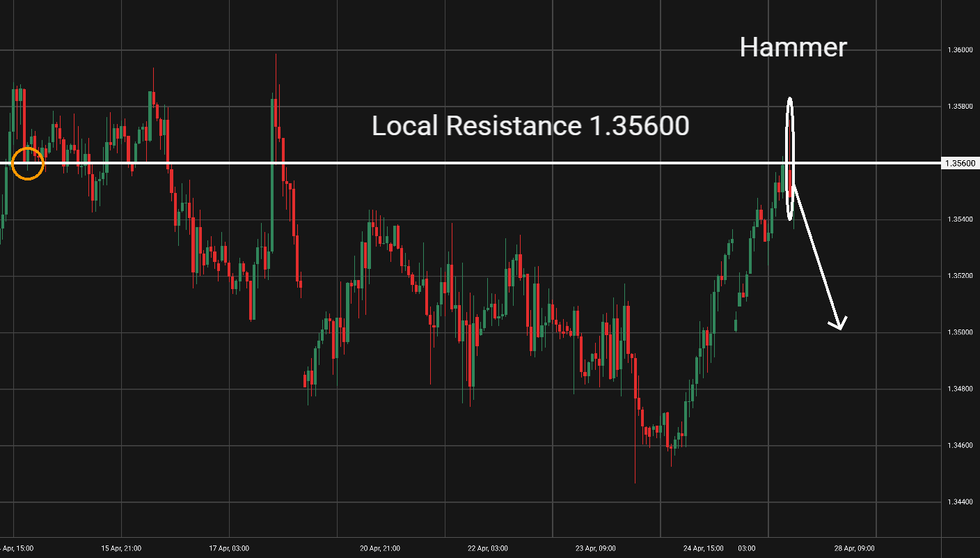Click the 1.35200 price axis label
Screen dimensions: 980x558
[x=961, y=276]
